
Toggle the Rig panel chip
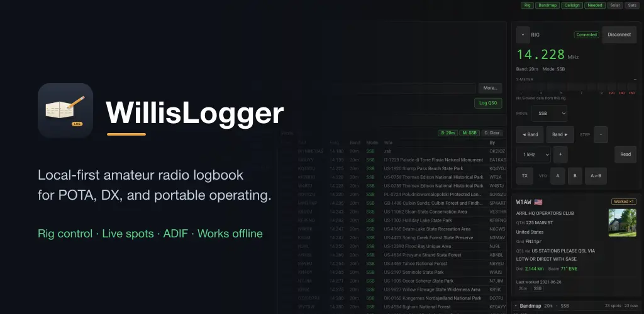528,5
